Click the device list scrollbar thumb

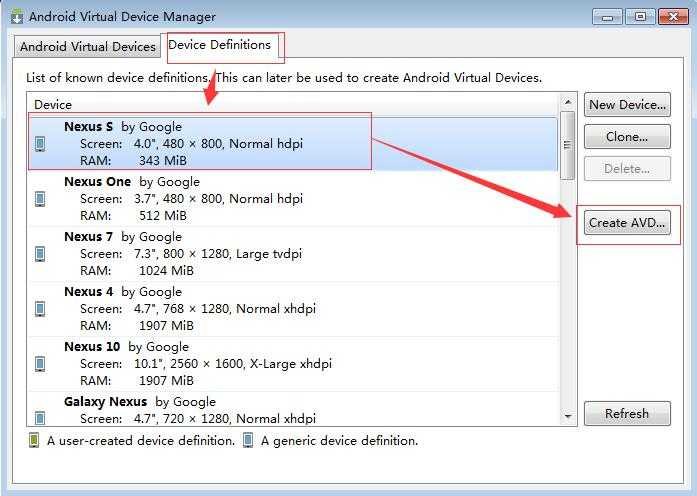pos(568,145)
